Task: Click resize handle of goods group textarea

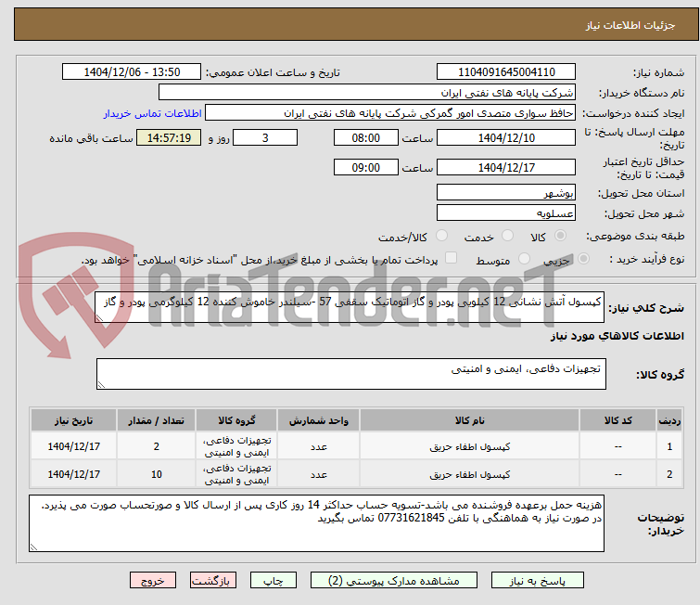Action: pos(101,385)
